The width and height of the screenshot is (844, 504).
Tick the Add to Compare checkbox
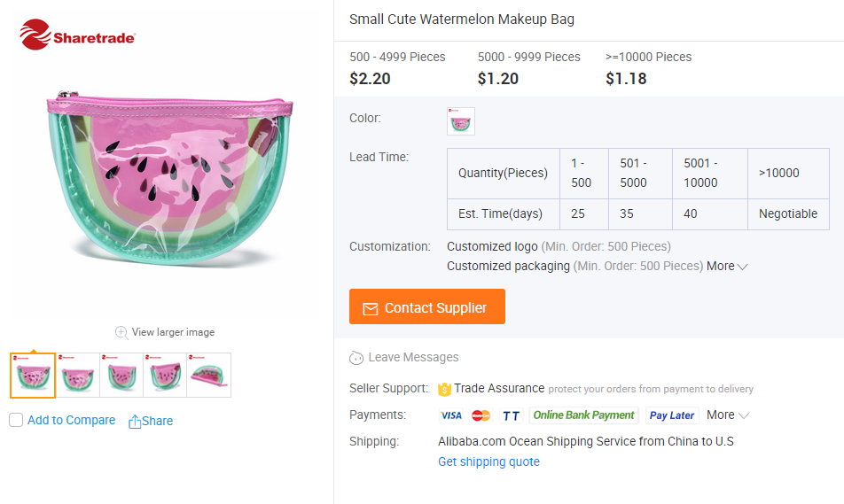pos(16,421)
